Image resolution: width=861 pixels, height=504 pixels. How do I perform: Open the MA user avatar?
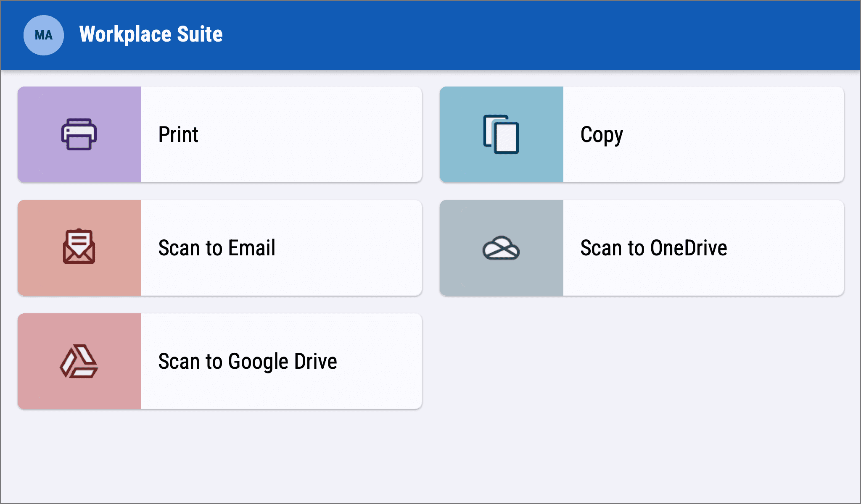click(44, 35)
